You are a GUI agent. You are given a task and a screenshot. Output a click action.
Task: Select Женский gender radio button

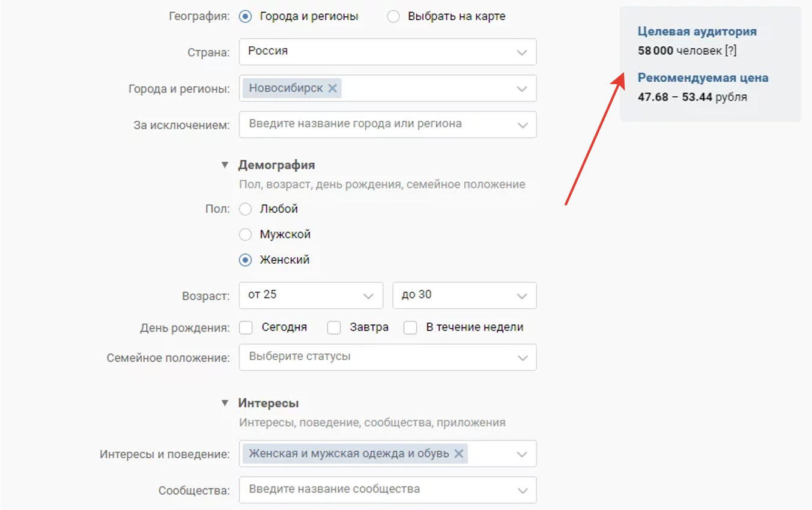coord(245,260)
